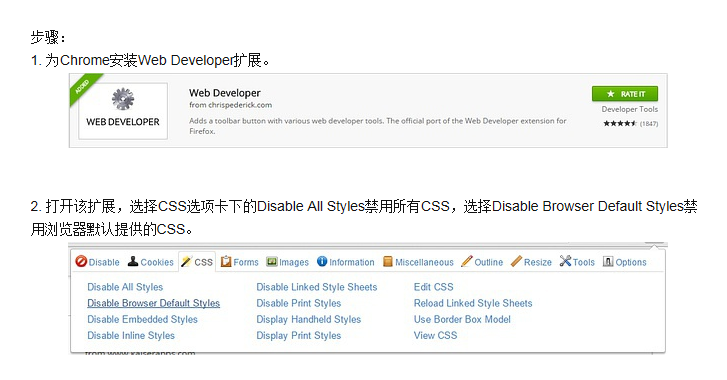Click the Miscellaneous book icon
This screenshot has width=727, height=380.
pos(388,262)
